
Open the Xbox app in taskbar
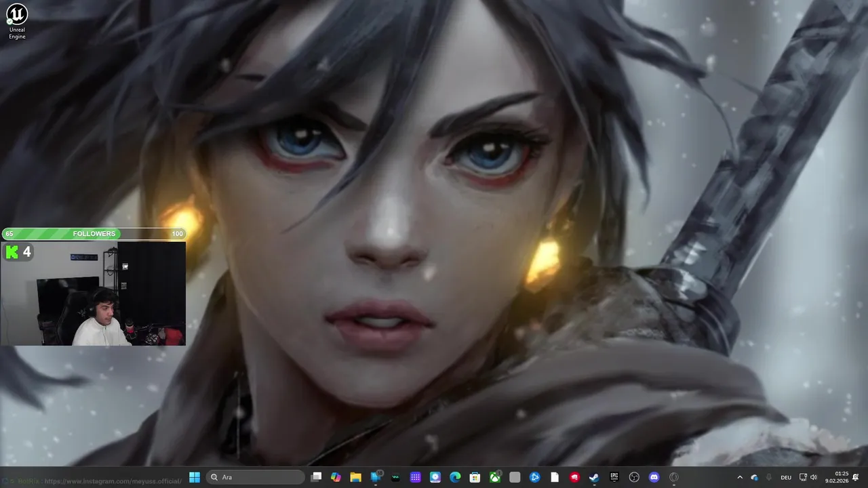(496, 477)
